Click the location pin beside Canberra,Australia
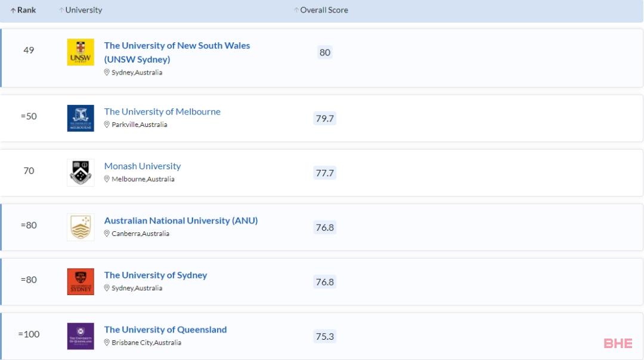Screen dimensions: 644x360 pyautogui.click(x=107, y=234)
